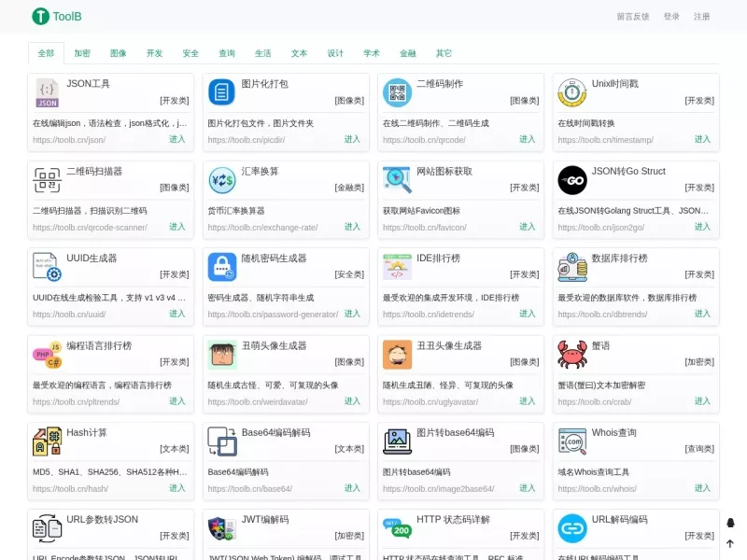Screen dimensions: 747x560
Task: Click the 图片转base64编码 laptop icon
Action: pos(397,441)
